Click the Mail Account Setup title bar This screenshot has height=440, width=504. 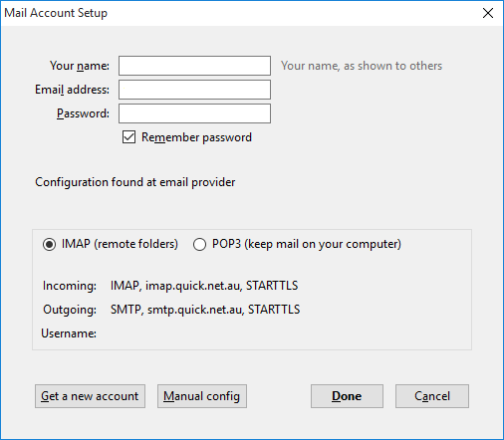coord(232,13)
